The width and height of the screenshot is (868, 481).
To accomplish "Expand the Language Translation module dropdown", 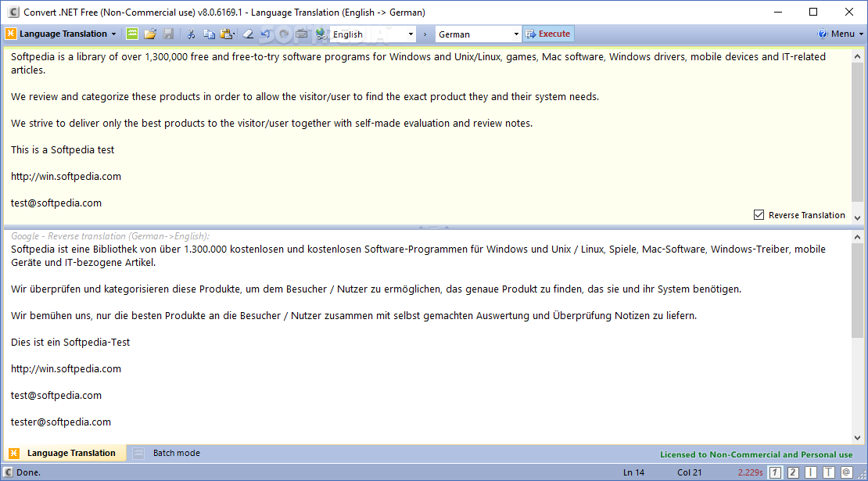I will (114, 34).
